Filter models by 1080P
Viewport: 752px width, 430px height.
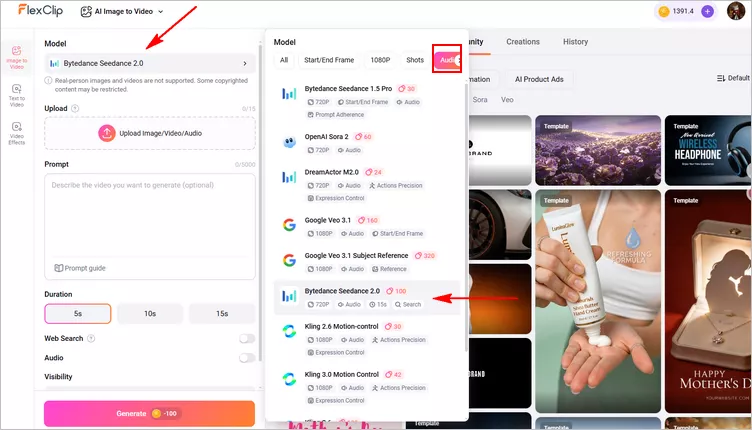click(380, 60)
